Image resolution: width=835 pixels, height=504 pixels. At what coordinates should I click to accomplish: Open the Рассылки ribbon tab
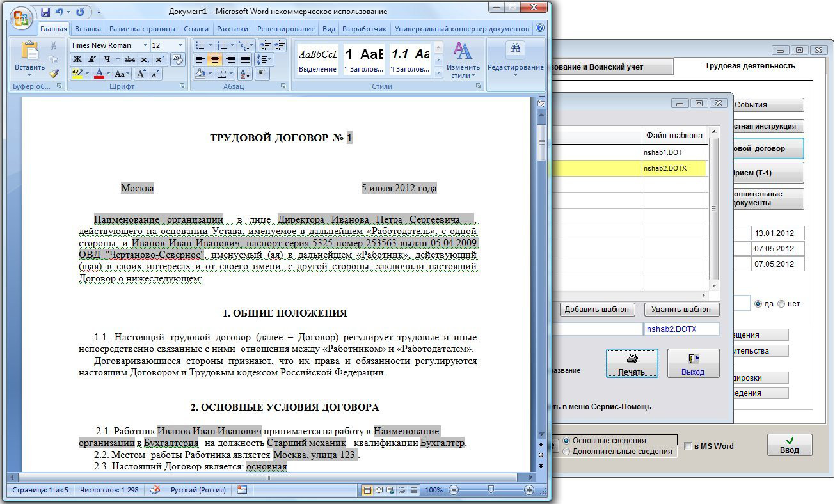[232, 29]
